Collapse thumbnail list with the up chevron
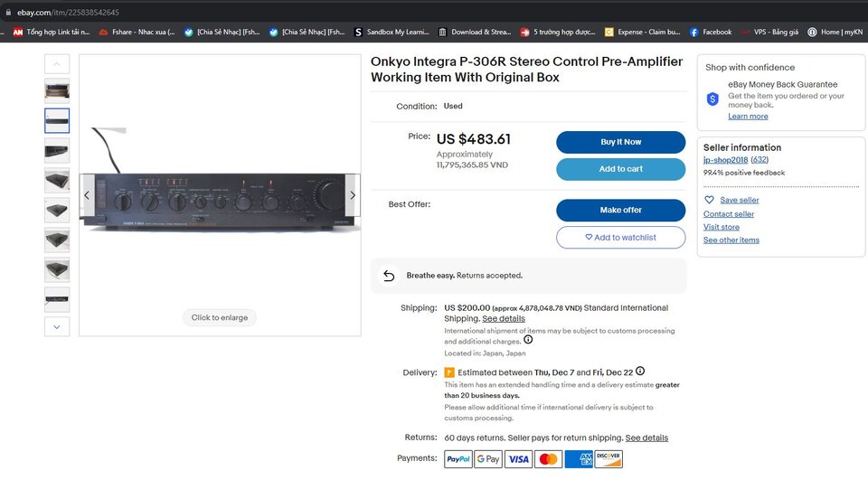Viewport: 868px width, 480px height. pos(56,63)
